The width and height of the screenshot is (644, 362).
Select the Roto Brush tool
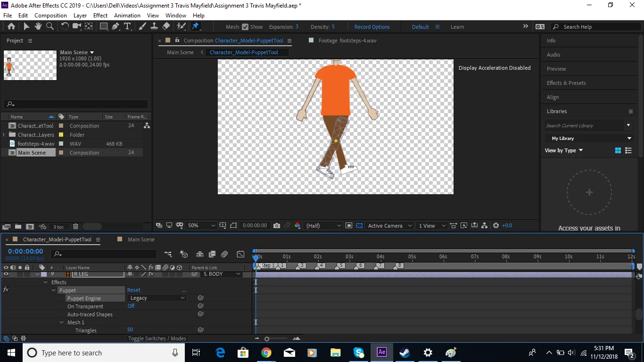pos(181,27)
